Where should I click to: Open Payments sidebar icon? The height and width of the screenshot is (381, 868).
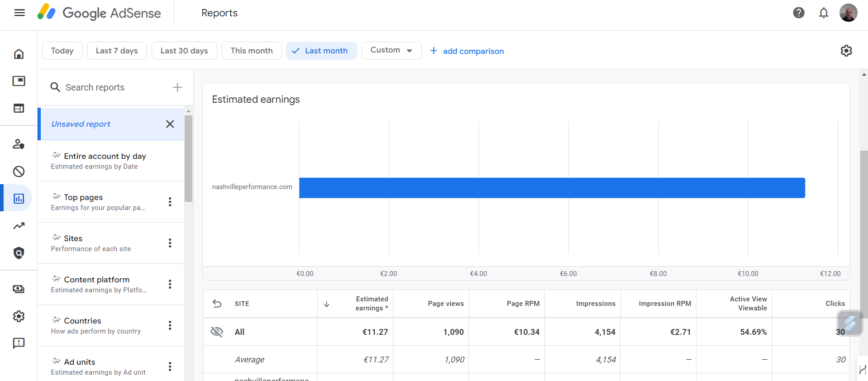click(19, 289)
